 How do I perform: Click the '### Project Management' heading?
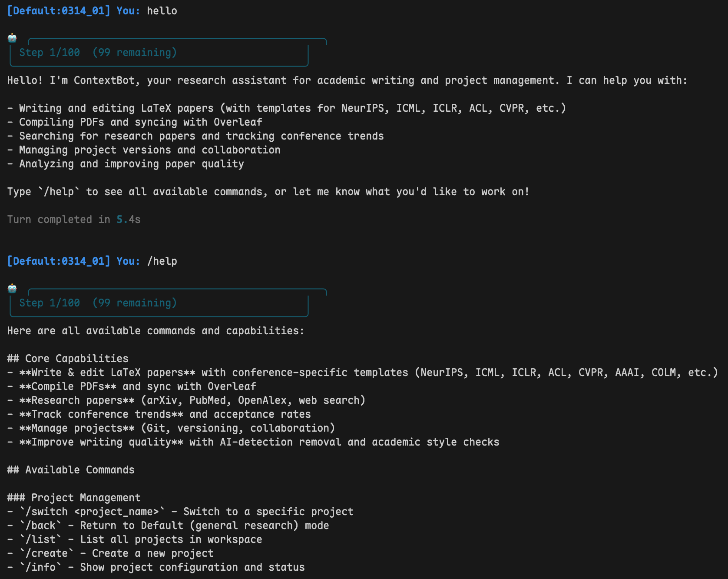[x=74, y=498]
